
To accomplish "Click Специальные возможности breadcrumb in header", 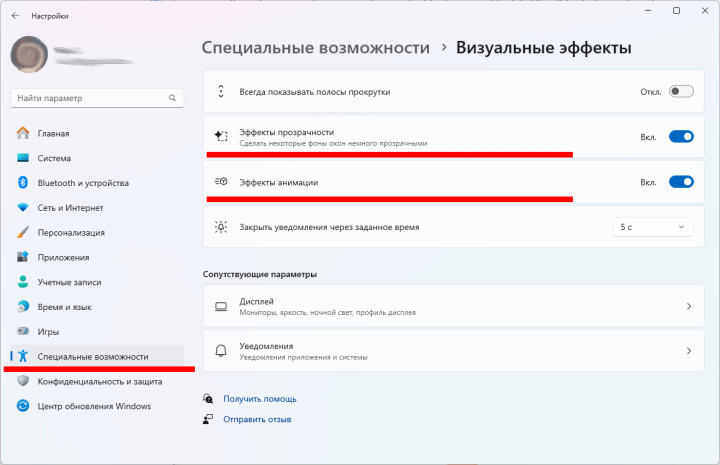I will pyautogui.click(x=315, y=48).
